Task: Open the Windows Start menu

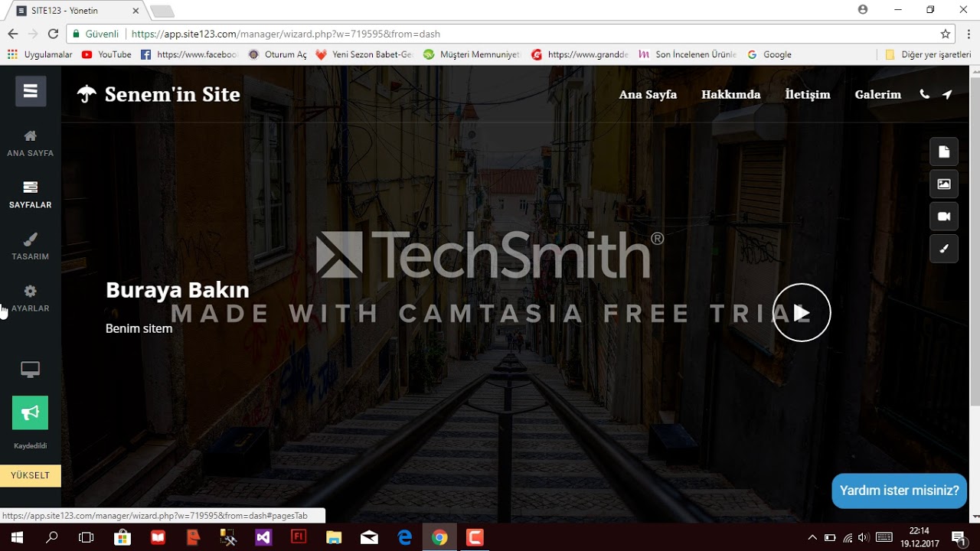Action: pyautogui.click(x=16, y=537)
